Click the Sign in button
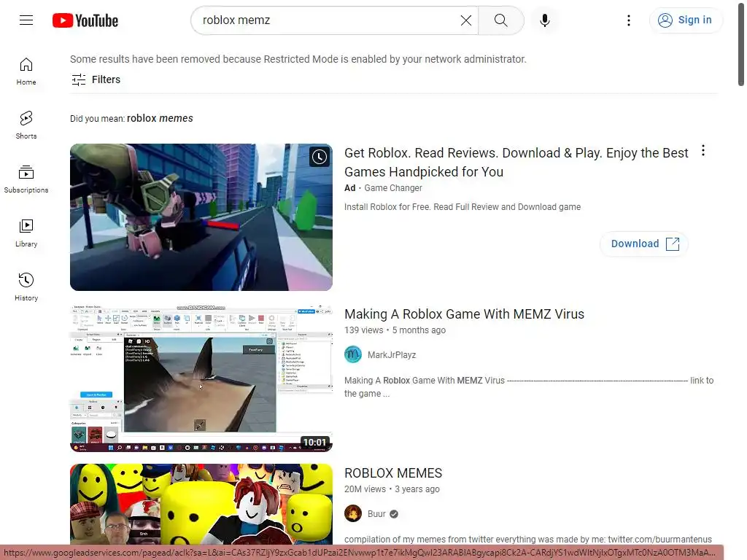Viewport: 747px width, 560px height. tap(686, 20)
